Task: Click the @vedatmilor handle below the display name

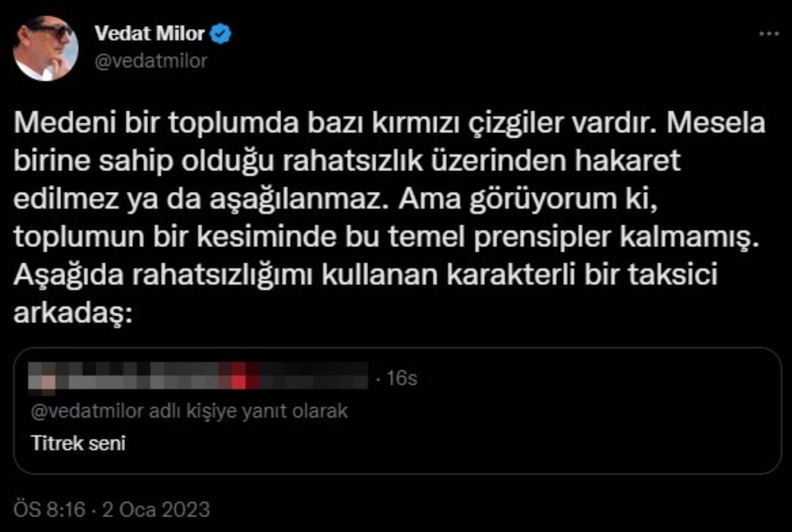Action: pyautogui.click(x=150, y=61)
